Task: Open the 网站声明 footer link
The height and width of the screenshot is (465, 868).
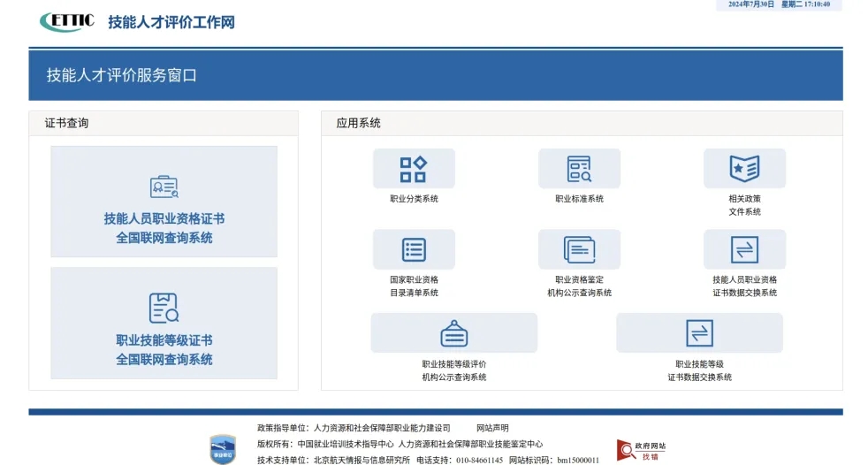Action: coord(492,428)
